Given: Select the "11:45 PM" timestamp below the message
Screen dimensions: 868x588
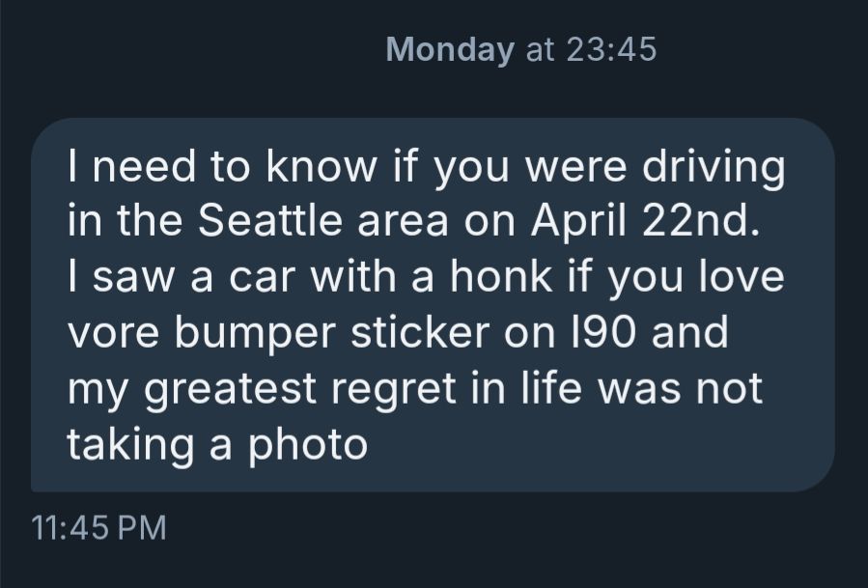Looking at the screenshot, I should pos(99,527).
